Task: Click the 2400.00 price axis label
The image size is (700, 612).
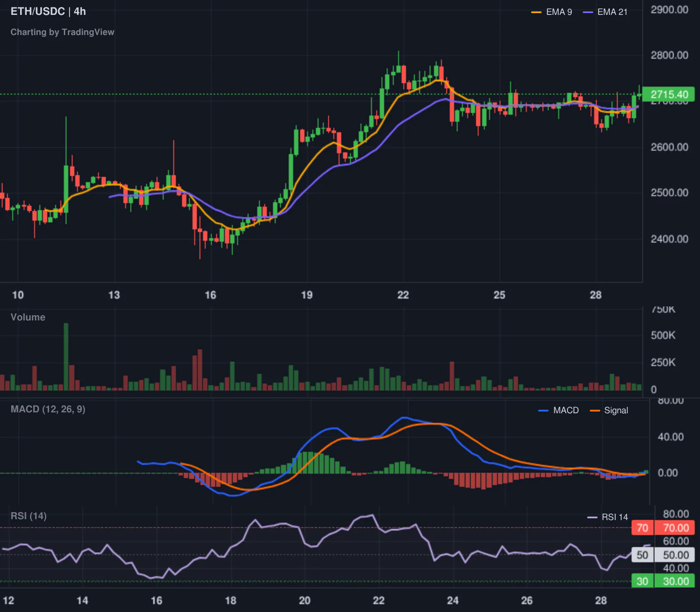Action: pos(669,239)
